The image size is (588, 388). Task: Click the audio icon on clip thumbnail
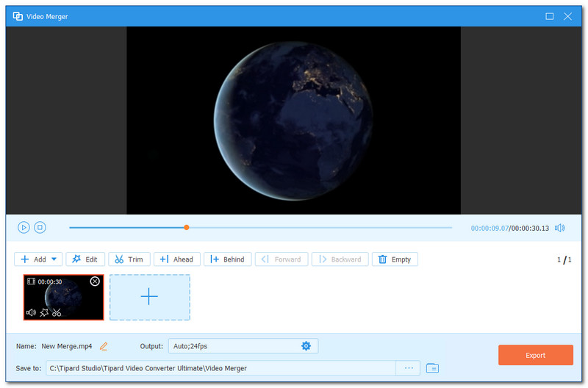[x=32, y=313]
